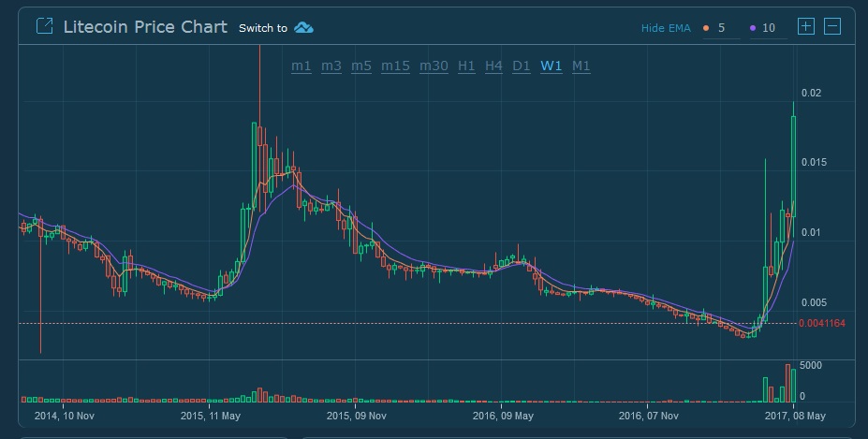
Task: Click the 0.02 price axis label
Action: [811, 93]
